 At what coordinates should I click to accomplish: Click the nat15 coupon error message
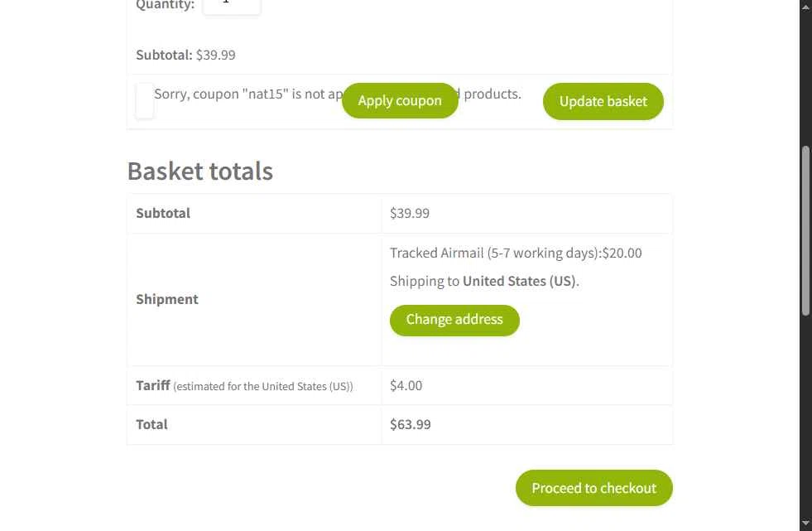tap(338, 94)
